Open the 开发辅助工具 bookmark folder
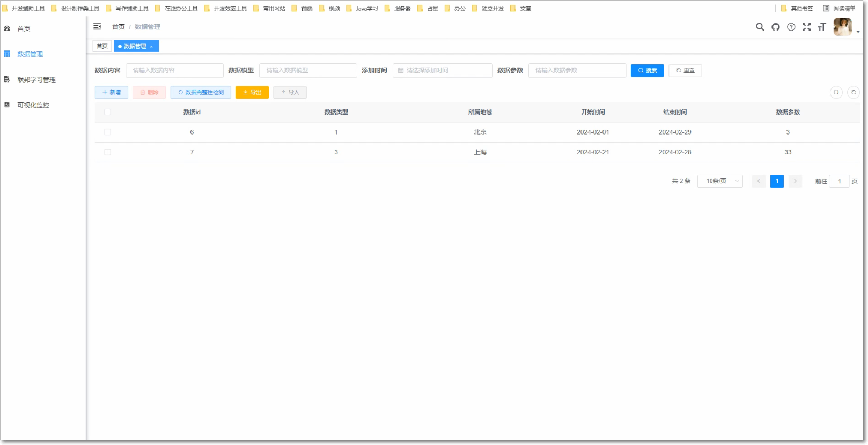 coord(24,9)
